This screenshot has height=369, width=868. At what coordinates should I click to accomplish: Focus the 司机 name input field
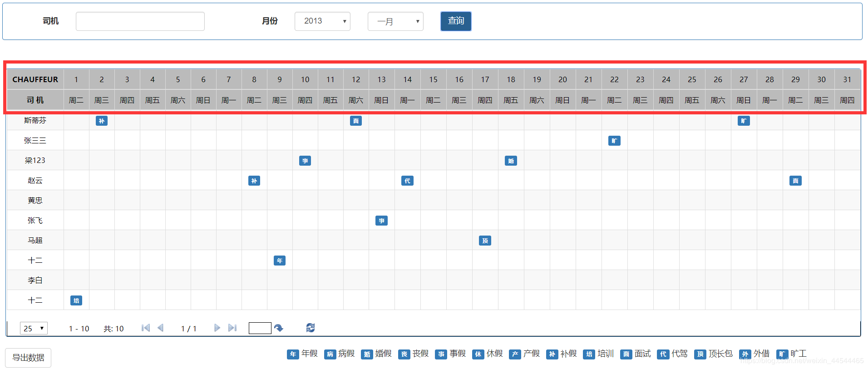140,21
